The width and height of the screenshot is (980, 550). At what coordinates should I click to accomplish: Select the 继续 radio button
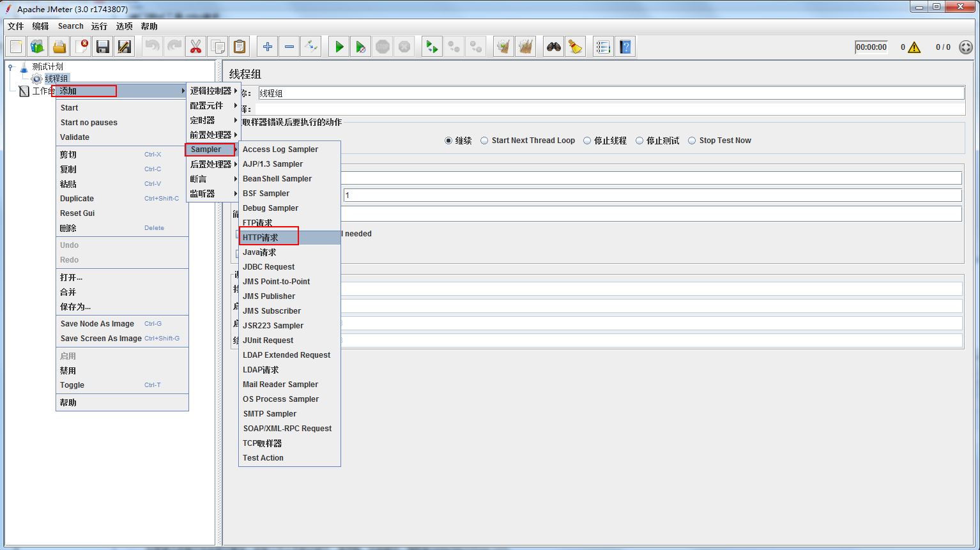pos(448,141)
